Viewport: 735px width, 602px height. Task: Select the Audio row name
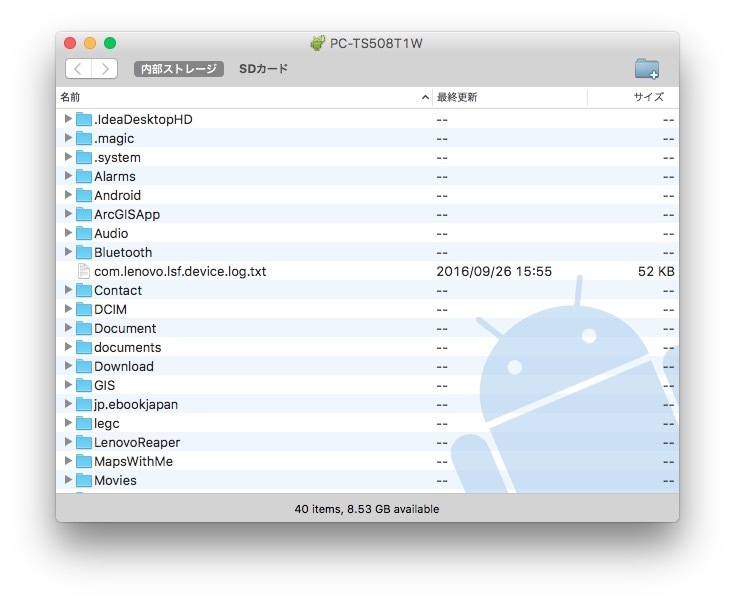pos(111,233)
